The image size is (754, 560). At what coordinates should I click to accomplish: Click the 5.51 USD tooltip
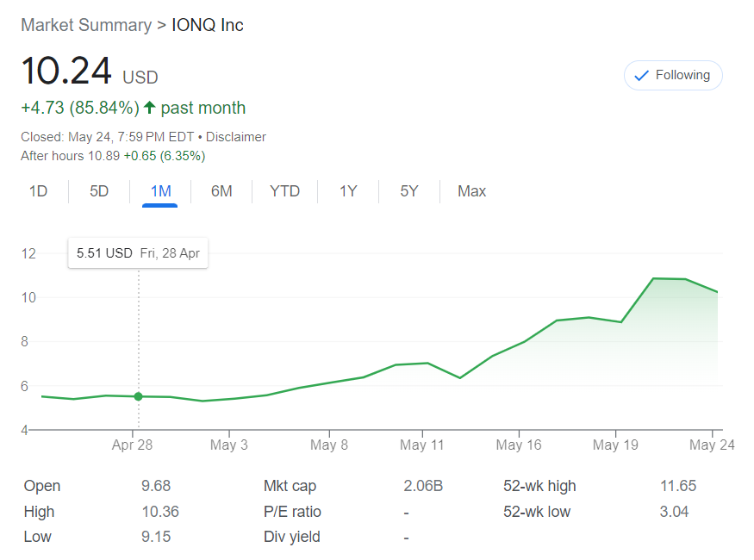138,252
